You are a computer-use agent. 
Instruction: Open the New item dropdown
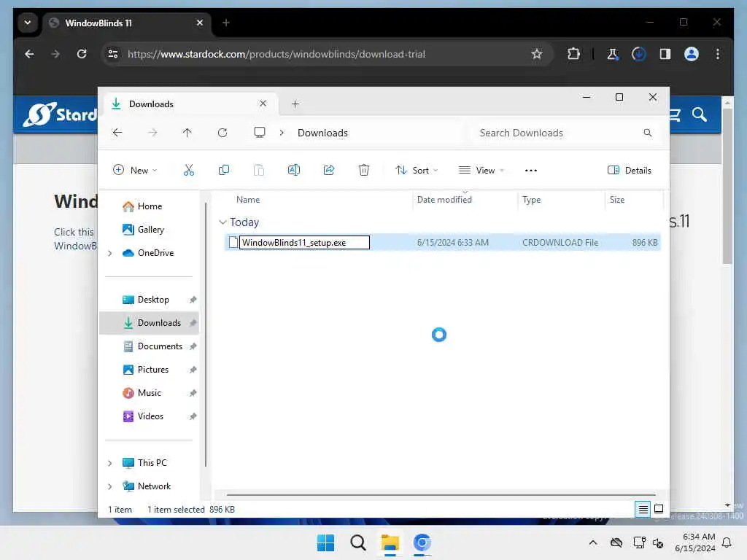click(135, 170)
